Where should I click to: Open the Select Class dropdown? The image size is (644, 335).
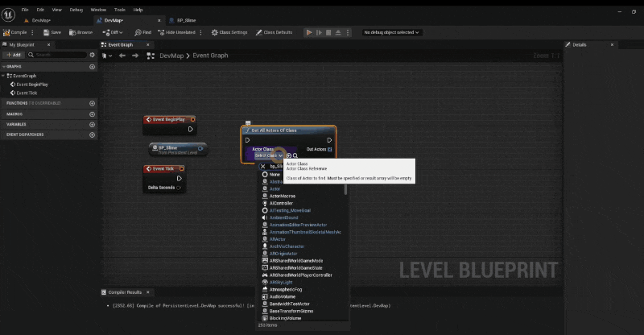click(x=268, y=155)
